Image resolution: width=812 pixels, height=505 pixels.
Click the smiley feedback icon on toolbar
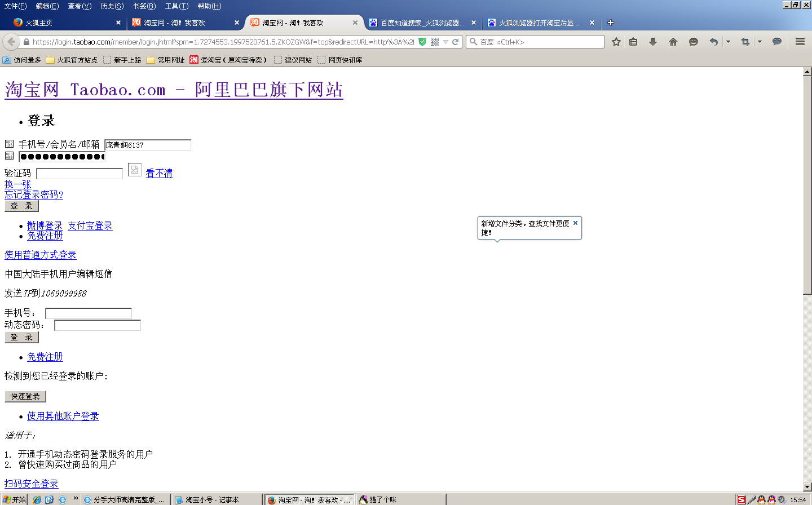point(693,41)
